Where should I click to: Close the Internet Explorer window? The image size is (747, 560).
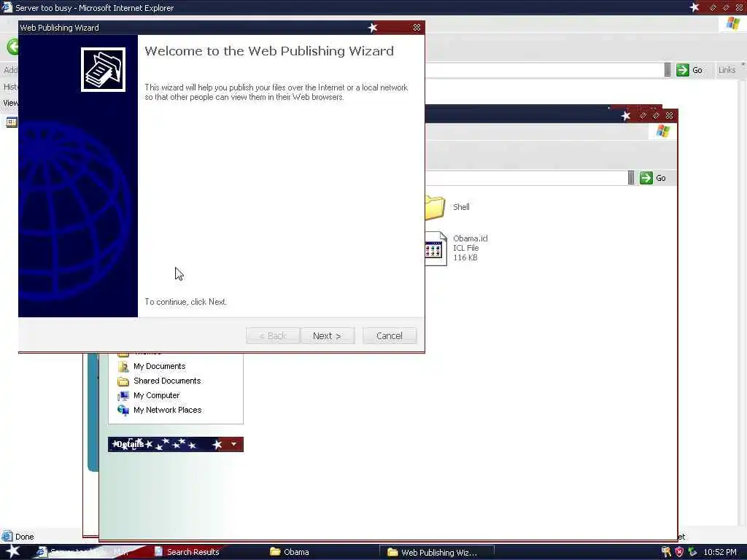[740, 7]
